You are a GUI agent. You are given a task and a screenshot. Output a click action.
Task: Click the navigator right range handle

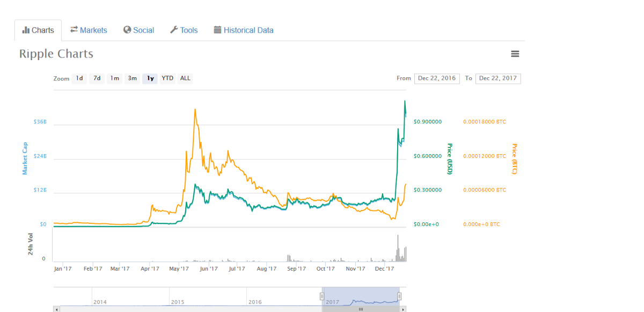click(x=399, y=296)
